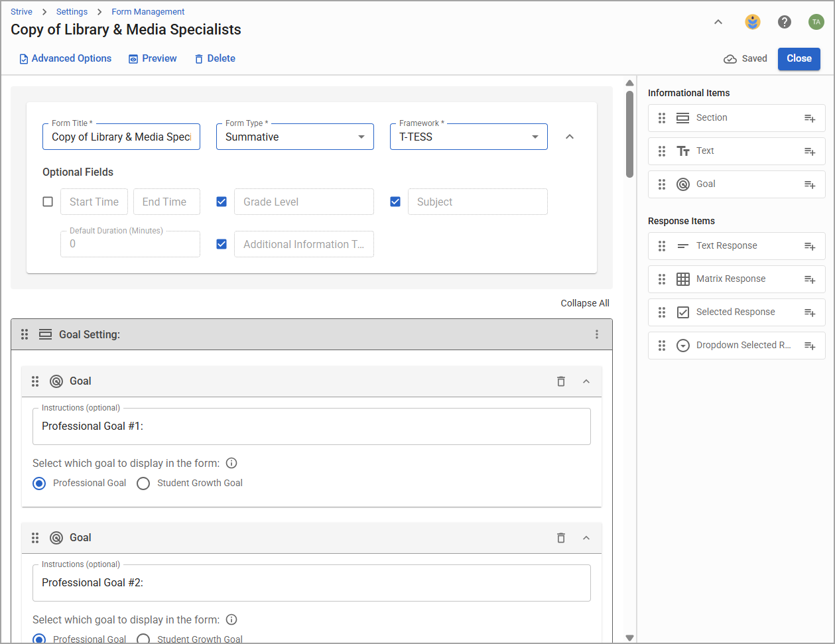Grab drag handle of Section item
Viewport: 835px width, 644px height.
tap(662, 118)
